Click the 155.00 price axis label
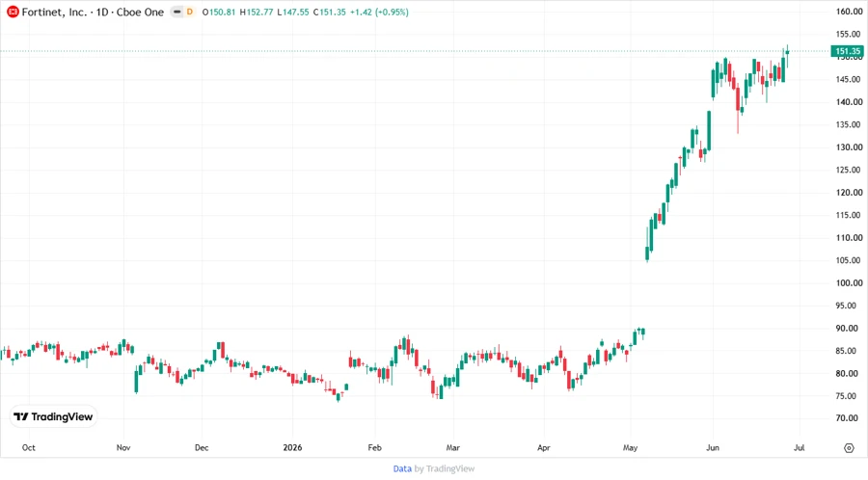868x480 pixels. pyautogui.click(x=849, y=34)
